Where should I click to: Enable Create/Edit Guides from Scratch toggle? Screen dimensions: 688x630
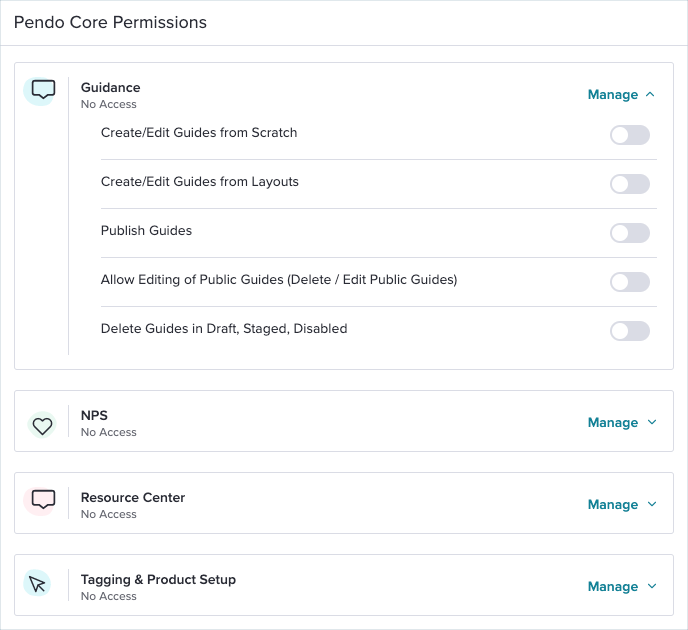click(630, 135)
